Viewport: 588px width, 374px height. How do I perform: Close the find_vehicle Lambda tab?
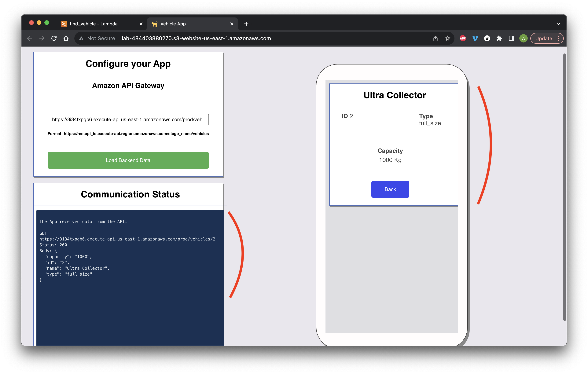141,24
